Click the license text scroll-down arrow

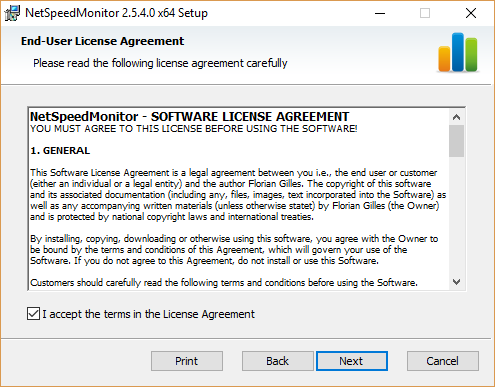(x=456, y=282)
